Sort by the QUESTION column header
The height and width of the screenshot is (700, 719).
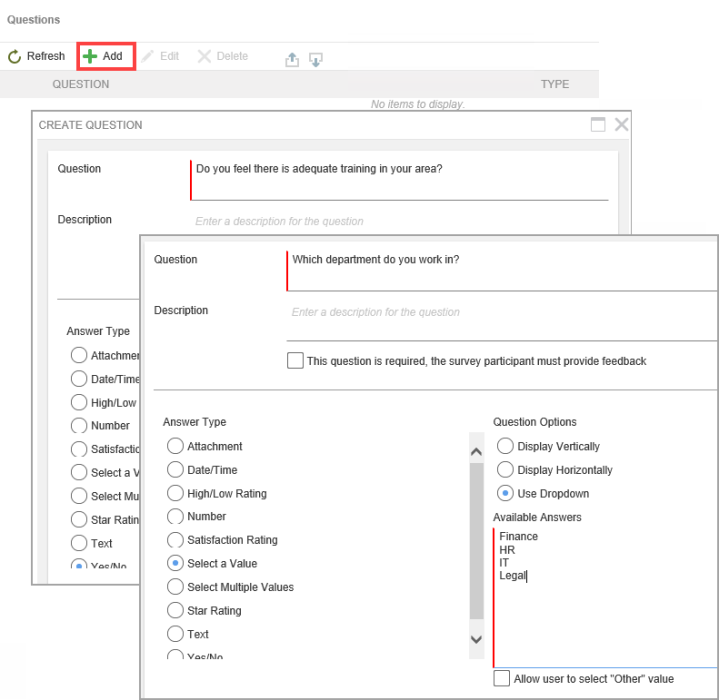(81, 85)
